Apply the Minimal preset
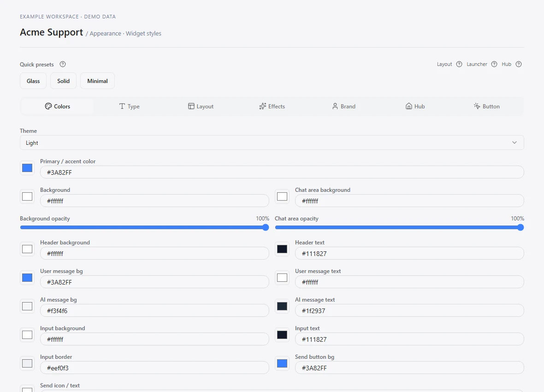The height and width of the screenshot is (392, 544). click(97, 81)
